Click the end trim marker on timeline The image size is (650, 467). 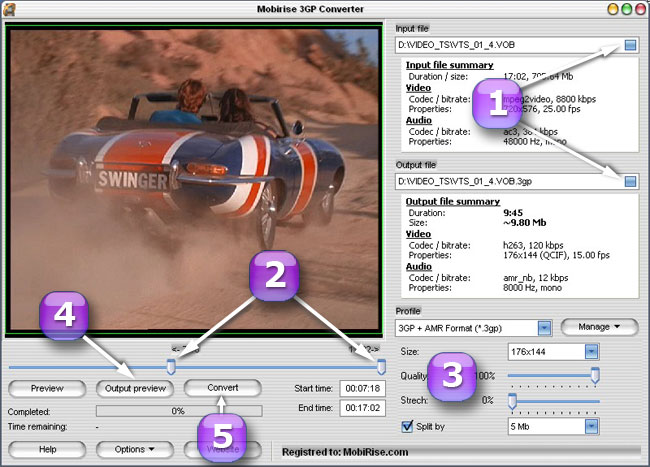point(381,367)
